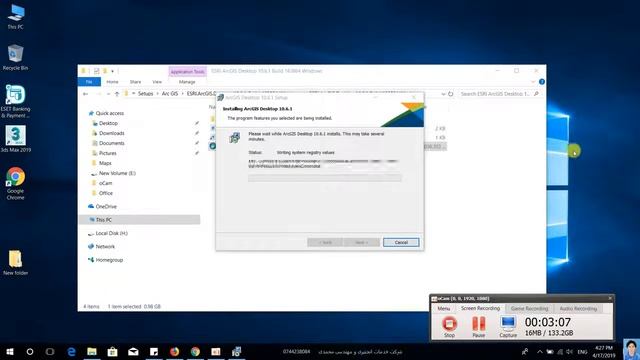This screenshot has width=640, height=360.
Task: Click the Google Chrome desktop icon
Action: 16,183
